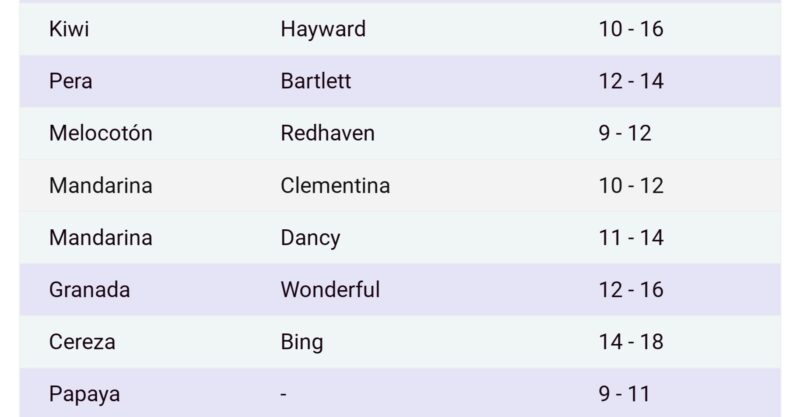Select the Papaya cell
Viewport: 800px width, 417px height.
pyautogui.click(x=84, y=394)
